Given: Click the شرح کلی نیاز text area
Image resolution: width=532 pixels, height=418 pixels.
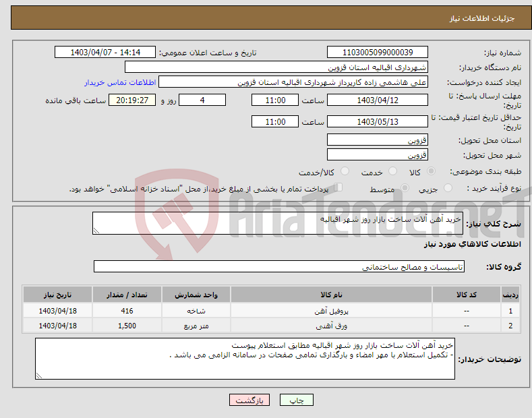Looking at the screenshot, I should (x=278, y=223).
